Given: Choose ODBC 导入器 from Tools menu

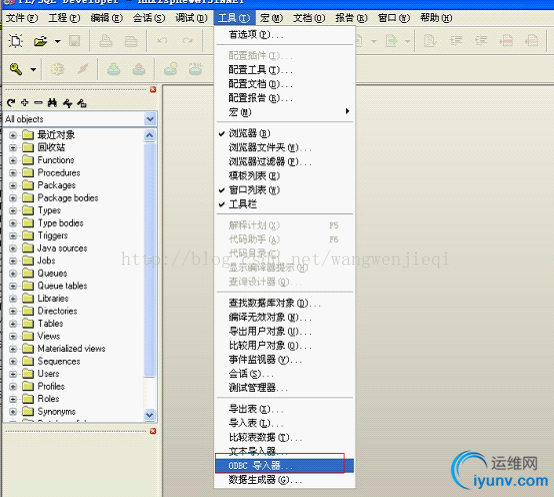Looking at the screenshot, I should click(285, 466).
